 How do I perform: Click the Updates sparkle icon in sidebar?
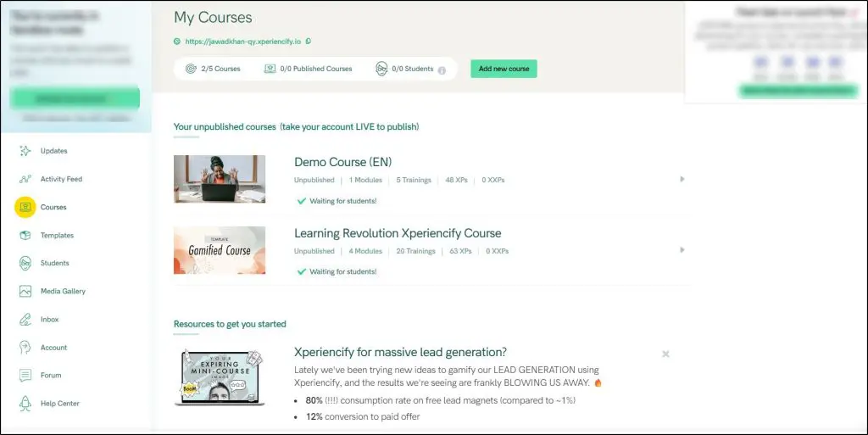tap(25, 151)
